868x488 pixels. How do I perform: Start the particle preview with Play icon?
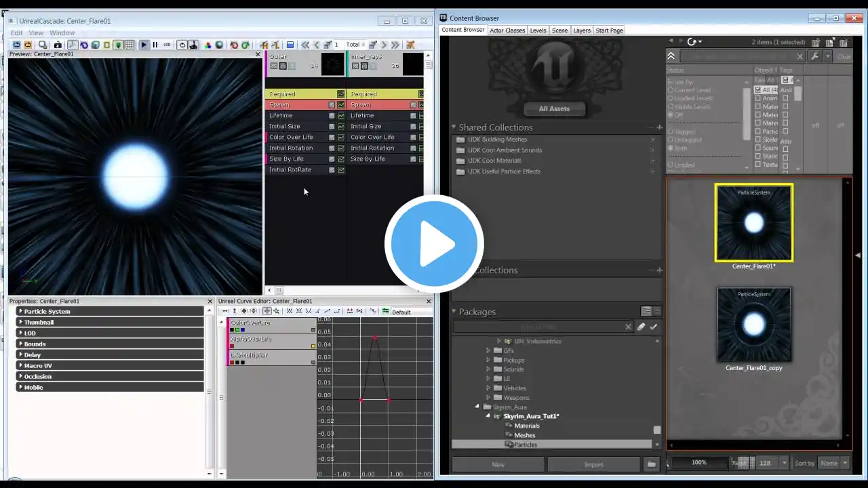point(144,45)
